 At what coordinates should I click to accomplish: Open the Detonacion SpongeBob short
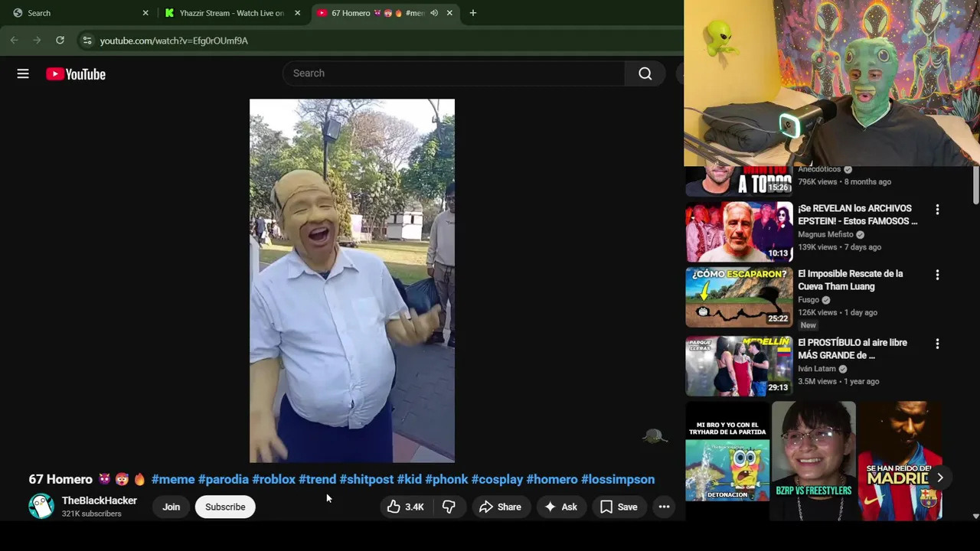coord(727,461)
